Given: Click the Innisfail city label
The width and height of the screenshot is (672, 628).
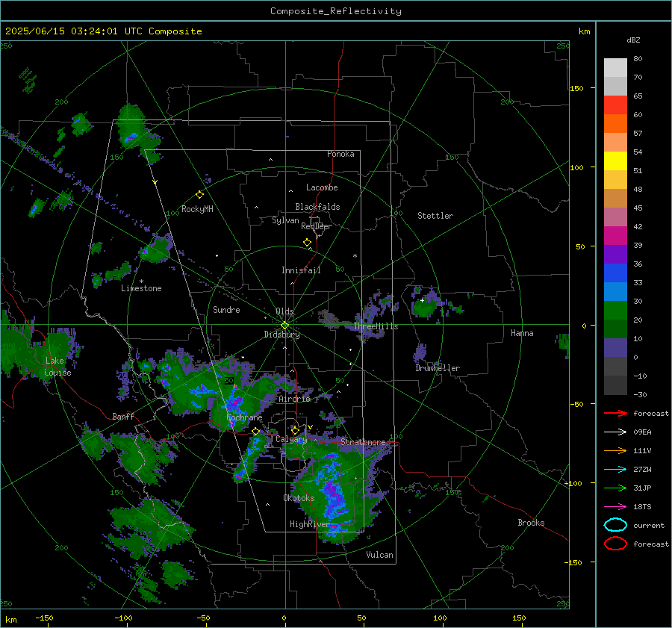Looking at the screenshot, I should click(301, 270).
